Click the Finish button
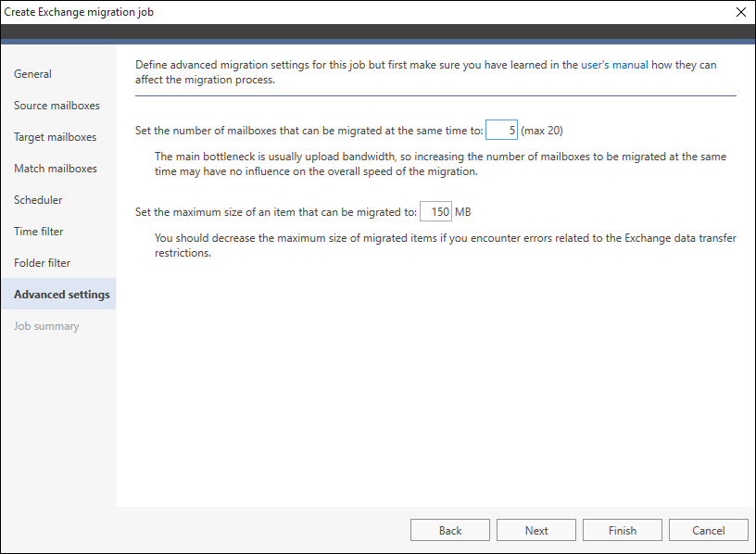 click(x=622, y=530)
